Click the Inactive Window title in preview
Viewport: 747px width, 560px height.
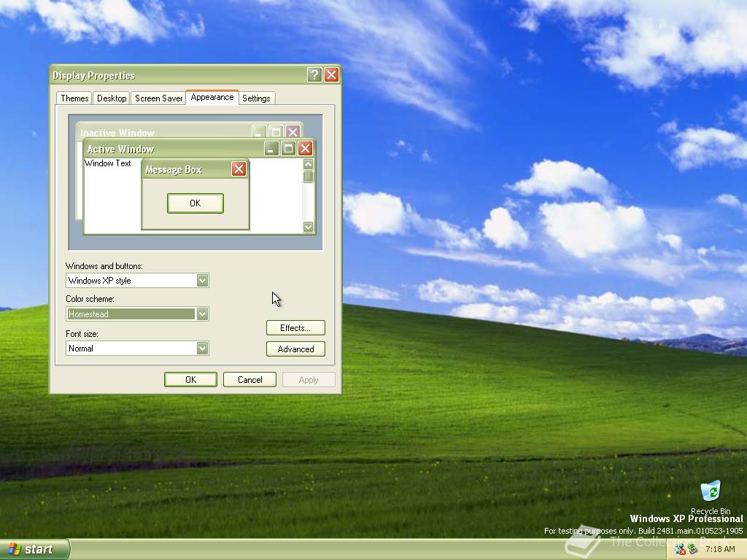coord(117,133)
